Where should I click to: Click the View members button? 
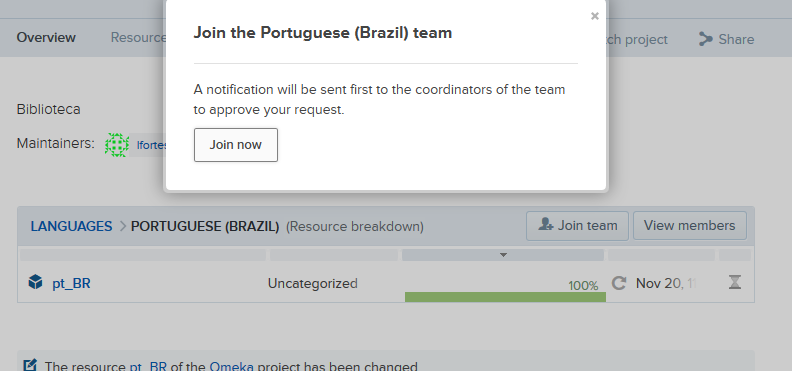coord(689,226)
